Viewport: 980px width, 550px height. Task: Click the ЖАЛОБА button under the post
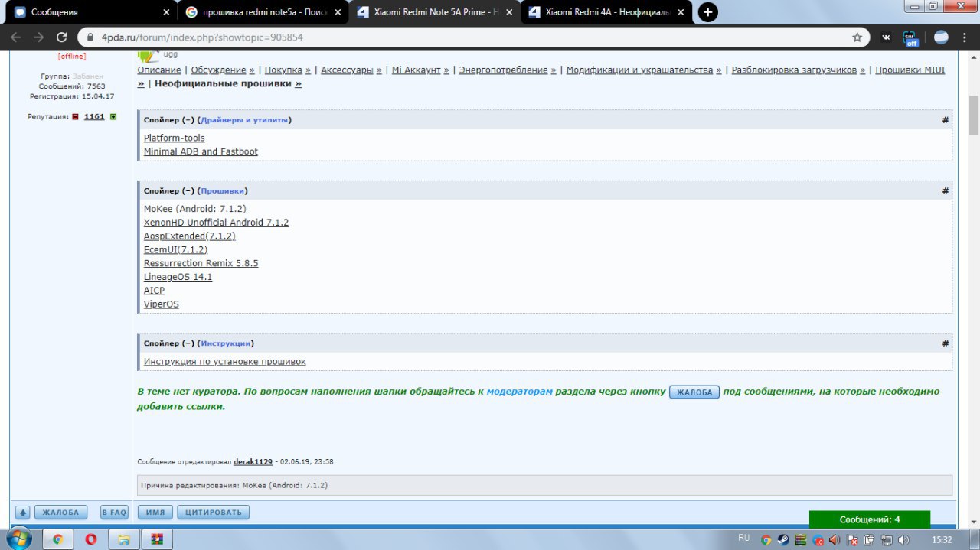[x=60, y=513]
